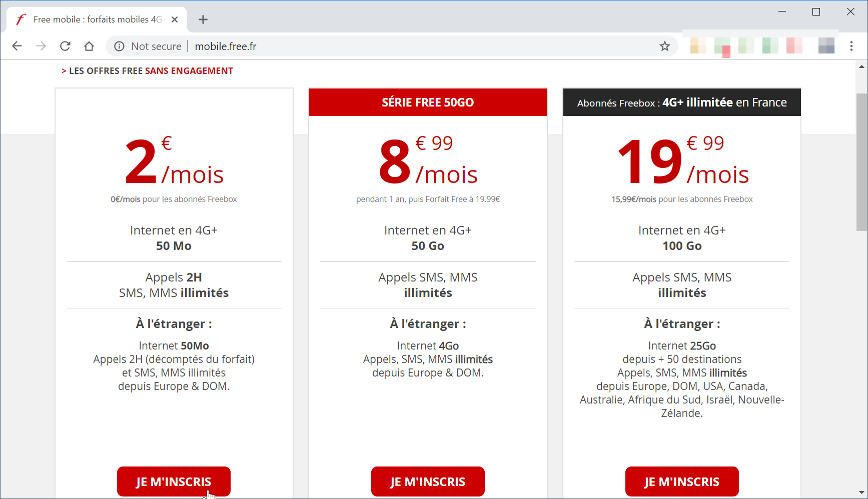Screen dimensions: 868x499
Task: Click the SÉRIE FREE 50GO header
Action: click(428, 102)
